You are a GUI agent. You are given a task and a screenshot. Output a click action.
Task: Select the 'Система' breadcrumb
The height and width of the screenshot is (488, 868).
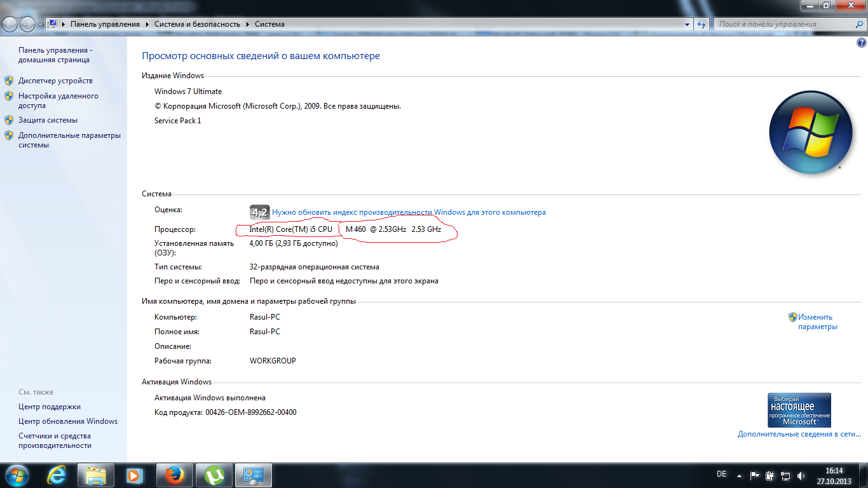click(269, 24)
